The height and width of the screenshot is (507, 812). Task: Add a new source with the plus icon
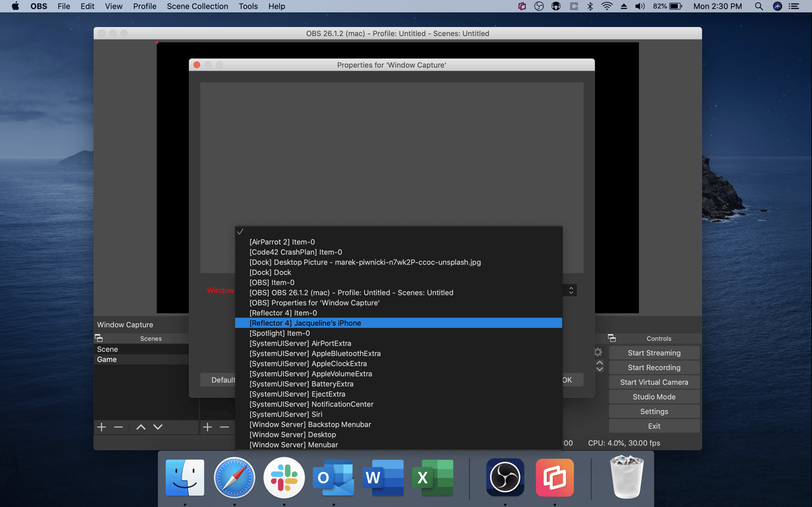(x=207, y=427)
